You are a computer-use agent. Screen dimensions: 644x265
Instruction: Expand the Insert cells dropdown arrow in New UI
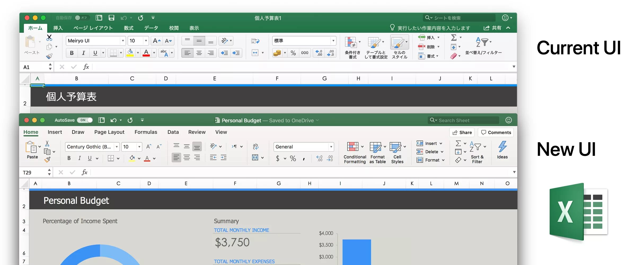pos(441,143)
